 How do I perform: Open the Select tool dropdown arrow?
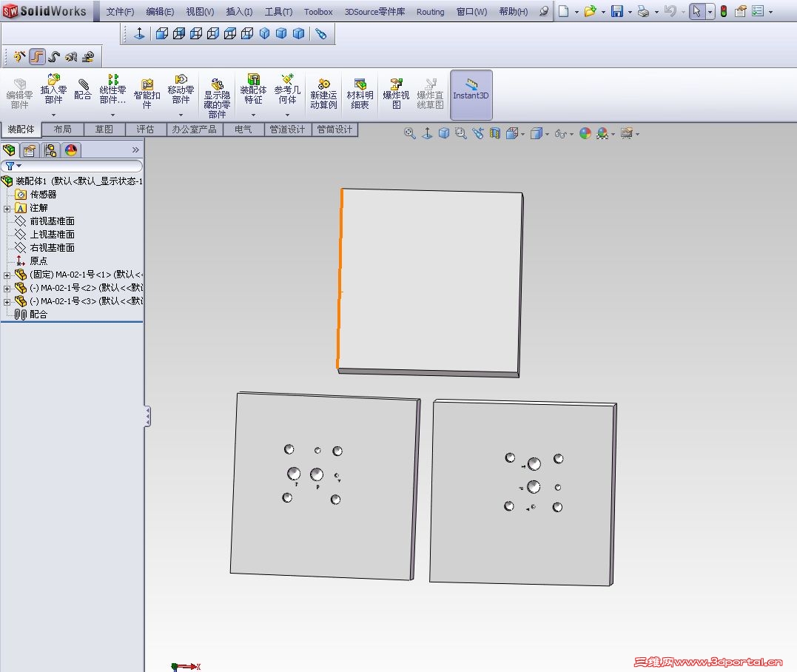click(x=710, y=12)
